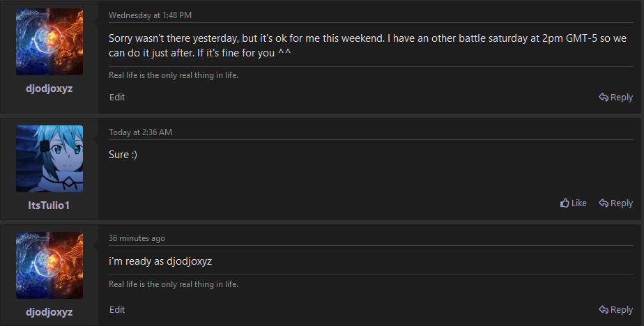Image resolution: width=644 pixels, height=326 pixels.
Task: Edit the "i'm ready as djodjoxyz" post
Action: tap(117, 309)
